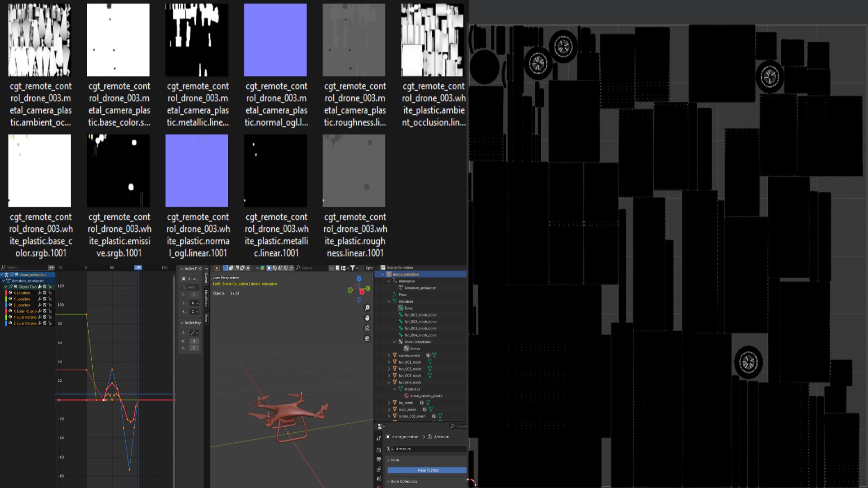Click the modifier wrench icon for Y Location
Screen dimensions: 868x488
[x=40, y=299]
